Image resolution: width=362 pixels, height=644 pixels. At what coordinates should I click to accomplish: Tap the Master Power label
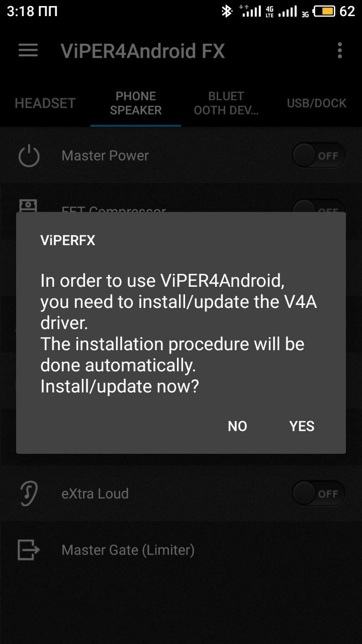pos(105,155)
